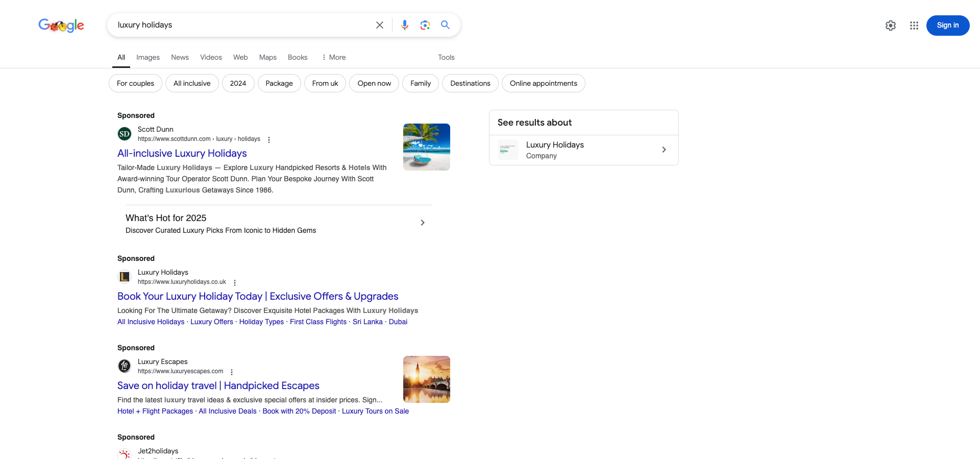Switch to the Videos tab

click(211, 57)
